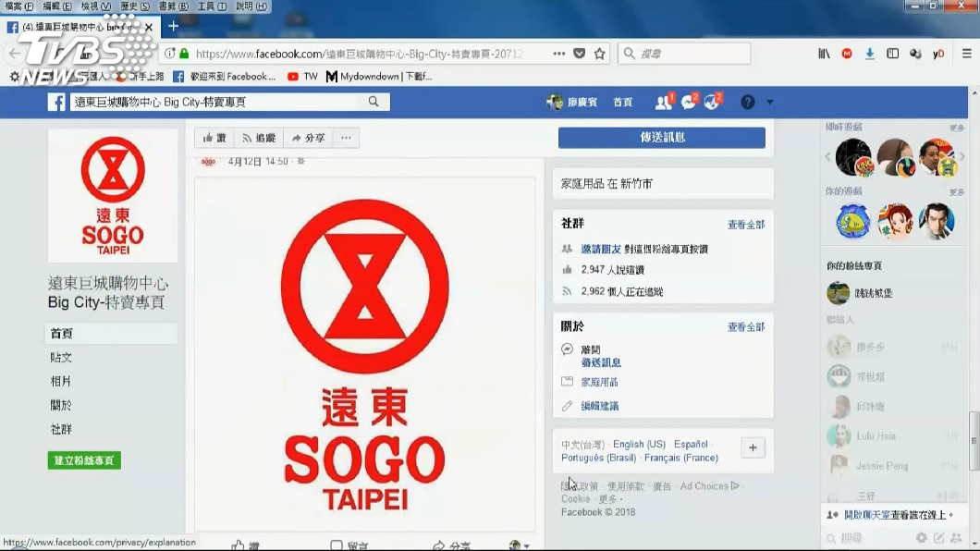
Task: Click the help question mark icon
Action: [x=748, y=102]
